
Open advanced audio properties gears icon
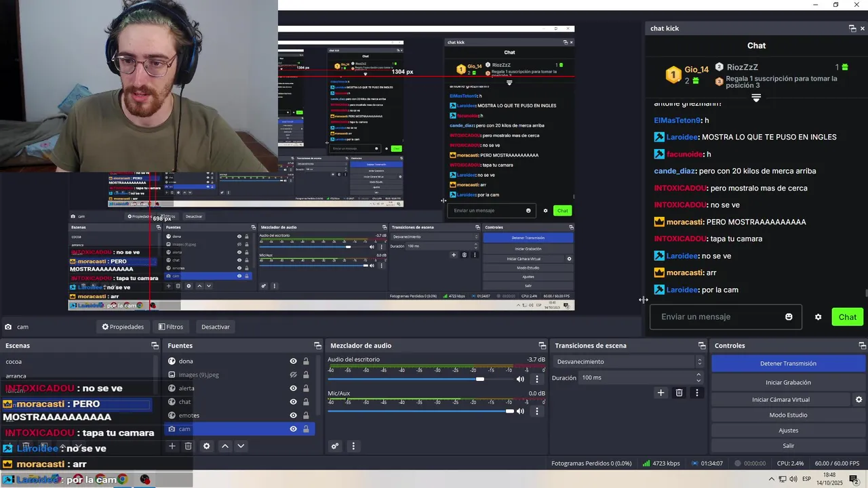click(x=335, y=446)
